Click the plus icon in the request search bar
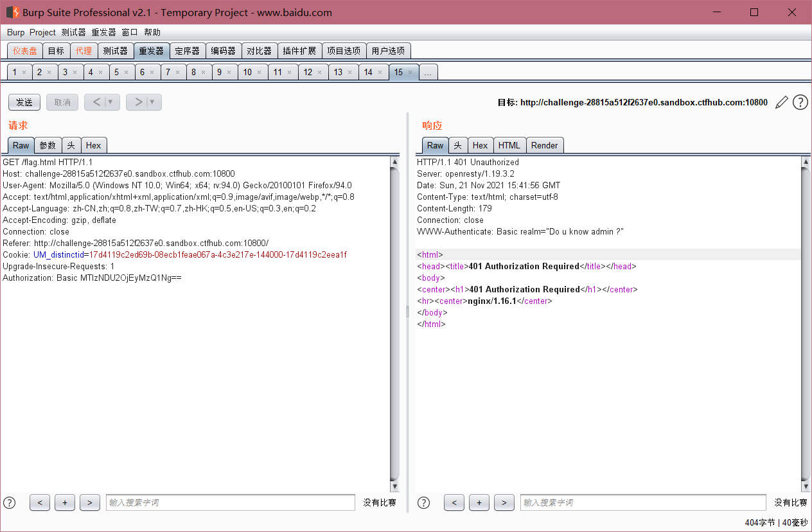Viewport: 812px width, 532px height. [x=64, y=502]
